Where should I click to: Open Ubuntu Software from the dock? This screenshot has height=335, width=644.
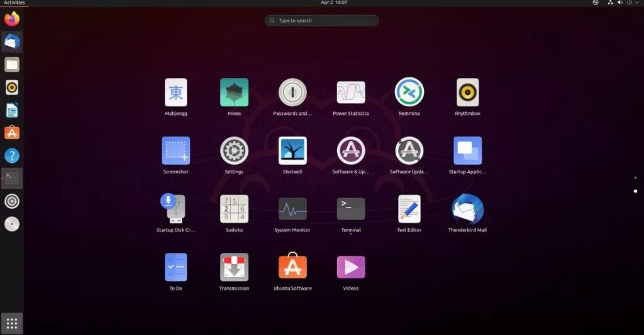(12, 132)
